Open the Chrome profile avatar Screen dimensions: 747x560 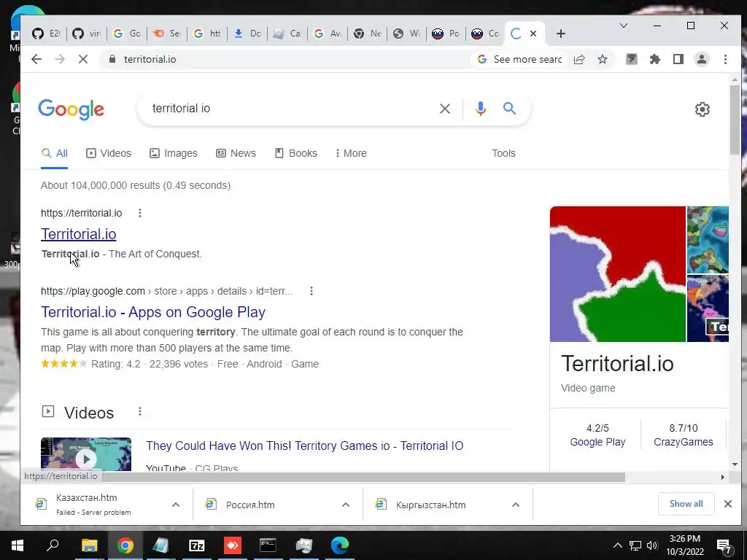(702, 59)
